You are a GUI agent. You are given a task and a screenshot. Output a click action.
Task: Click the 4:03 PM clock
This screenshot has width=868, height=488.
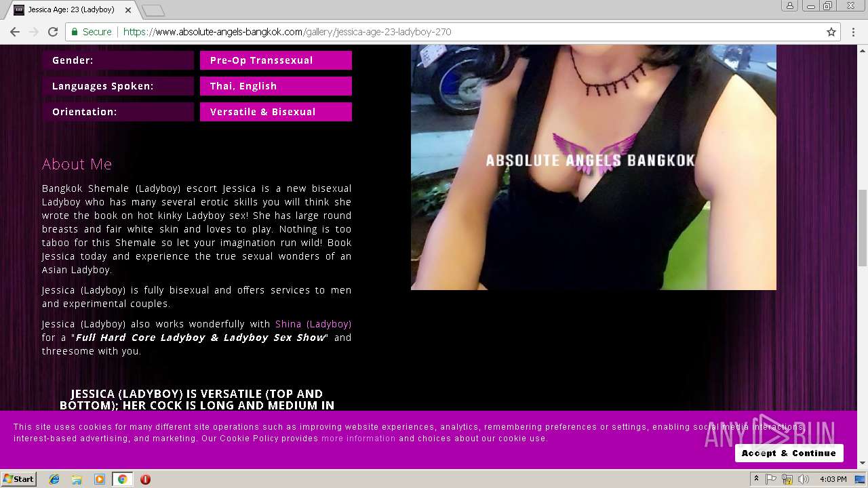tap(833, 479)
